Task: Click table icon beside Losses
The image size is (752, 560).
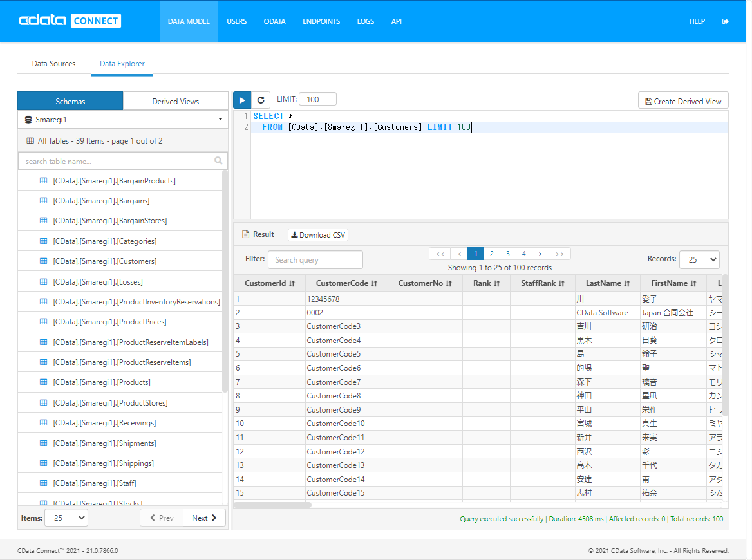Action: (x=44, y=281)
